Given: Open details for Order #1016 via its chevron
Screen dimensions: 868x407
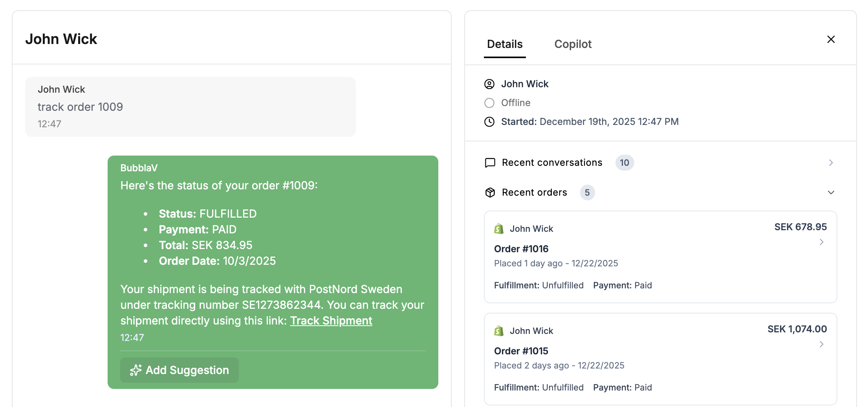Looking at the screenshot, I should pyautogui.click(x=822, y=242).
